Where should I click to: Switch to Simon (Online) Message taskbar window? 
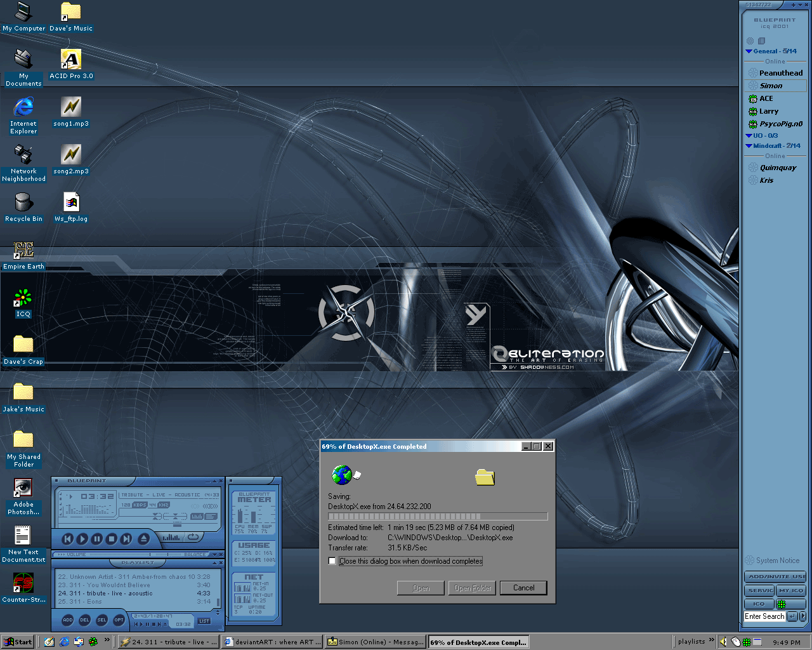pyautogui.click(x=376, y=642)
